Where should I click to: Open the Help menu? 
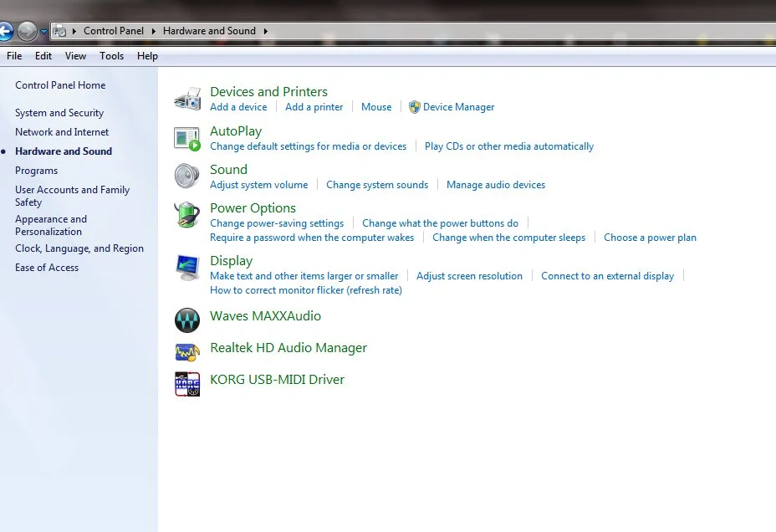tap(147, 56)
